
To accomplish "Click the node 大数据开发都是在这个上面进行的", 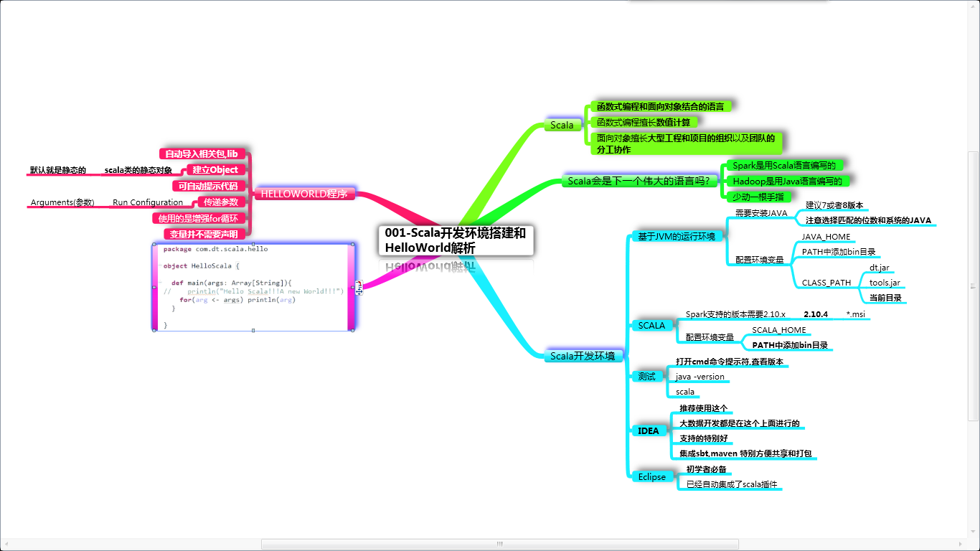I will click(x=740, y=423).
